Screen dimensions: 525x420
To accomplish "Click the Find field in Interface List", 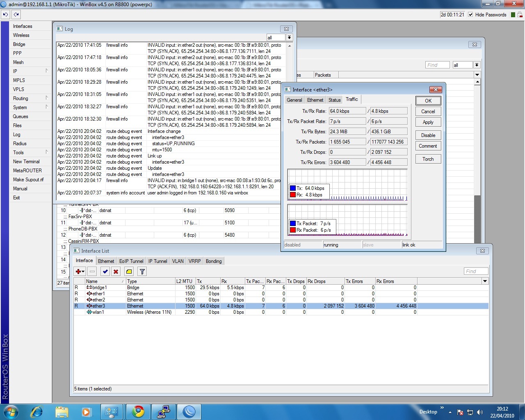I will (x=476, y=271).
